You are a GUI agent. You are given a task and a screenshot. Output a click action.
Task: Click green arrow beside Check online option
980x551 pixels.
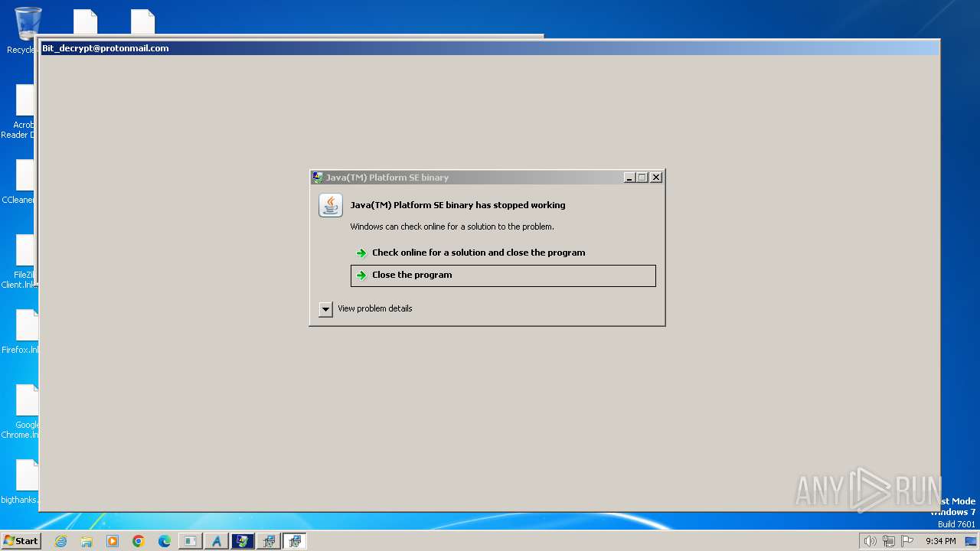click(x=361, y=253)
